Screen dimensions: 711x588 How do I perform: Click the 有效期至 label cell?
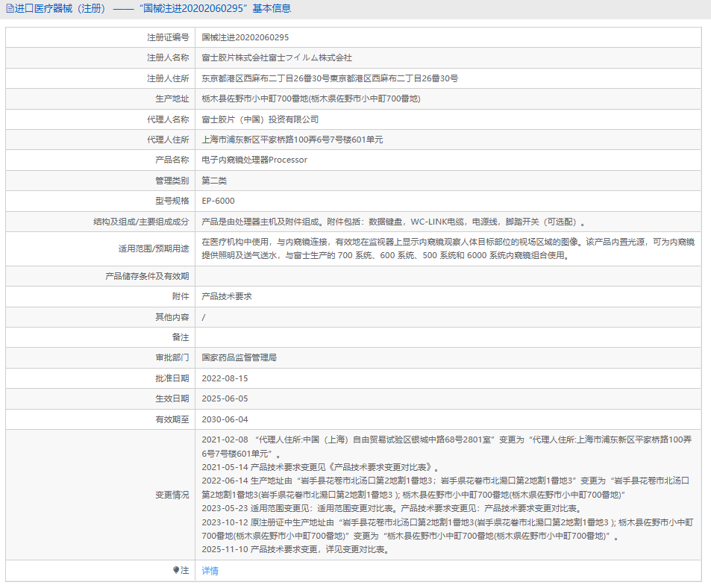[100, 420]
